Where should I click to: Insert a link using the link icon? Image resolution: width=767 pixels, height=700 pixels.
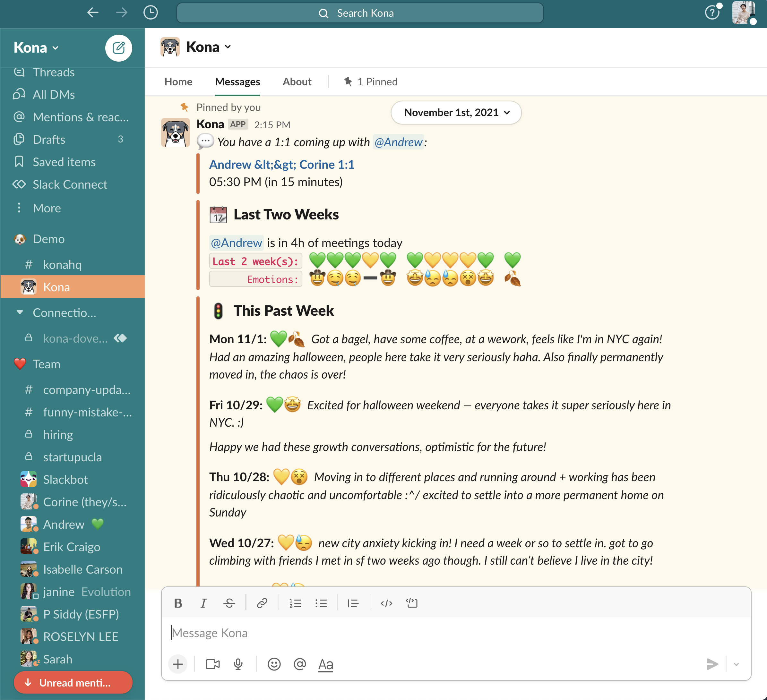[262, 603]
